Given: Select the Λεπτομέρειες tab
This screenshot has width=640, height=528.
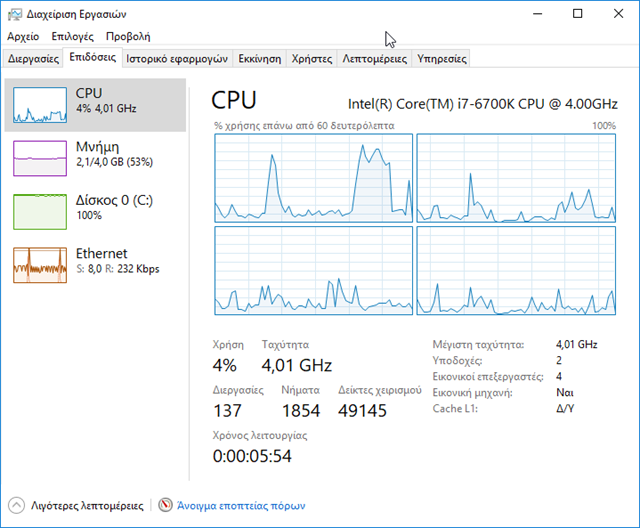Looking at the screenshot, I should (x=374, y=59).
